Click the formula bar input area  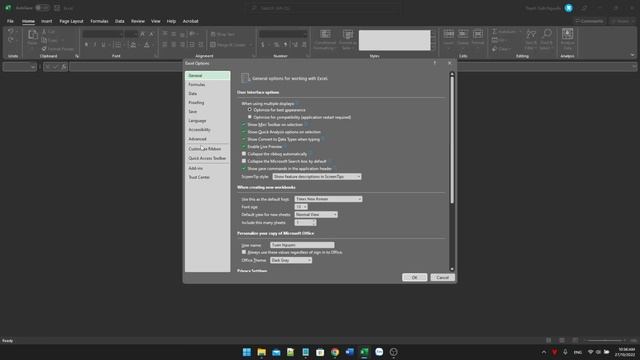click(x=351, y=67)
